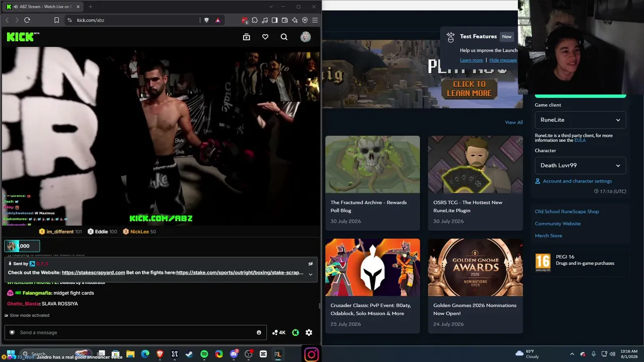Open the stake.com boxing link in pinned message
644x362 pixels.
click(x=240, y=273)
